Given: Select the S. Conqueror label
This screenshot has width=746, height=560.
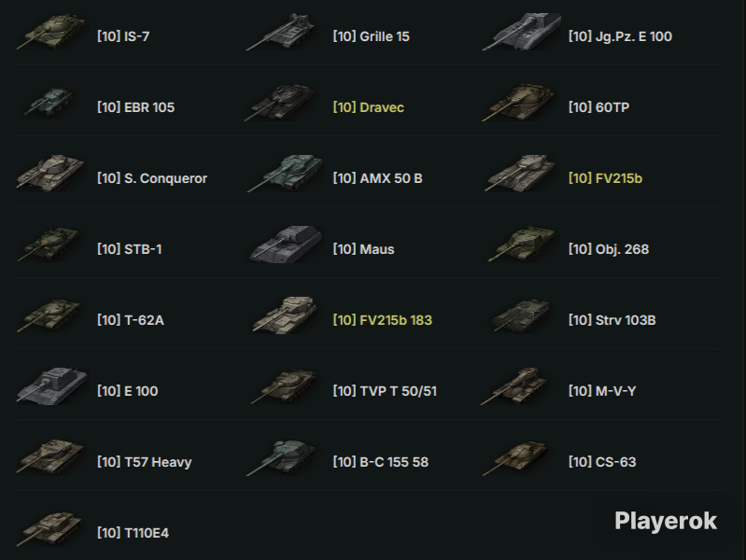Looking at the screenshot, I should pyautogui.click(x=152, y=178).
